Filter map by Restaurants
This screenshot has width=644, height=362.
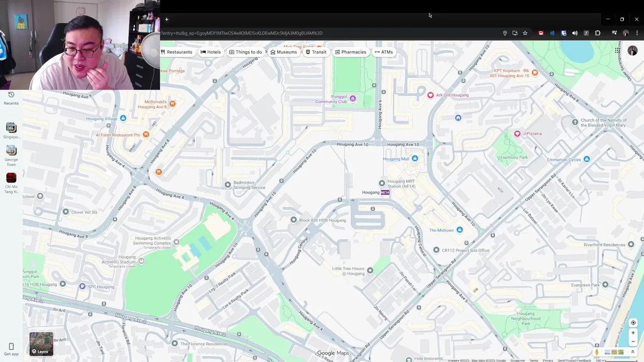click(177, 52)
